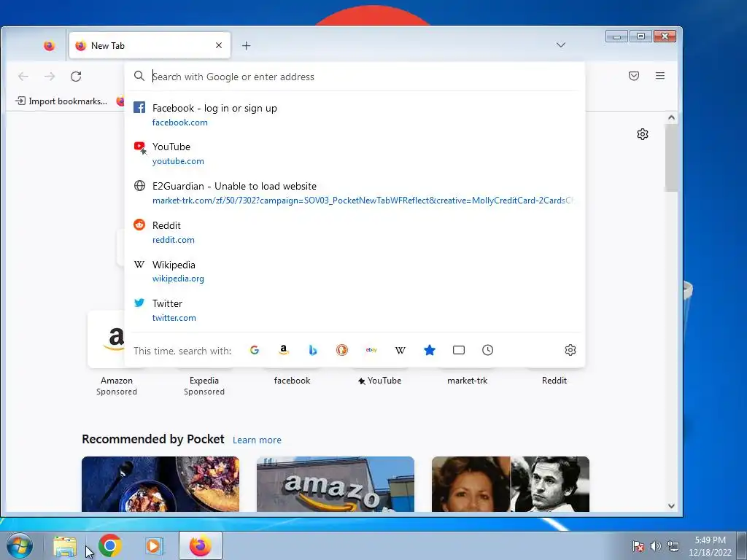Click the Firefox View pinned tab icon

(x=49, y=46)
